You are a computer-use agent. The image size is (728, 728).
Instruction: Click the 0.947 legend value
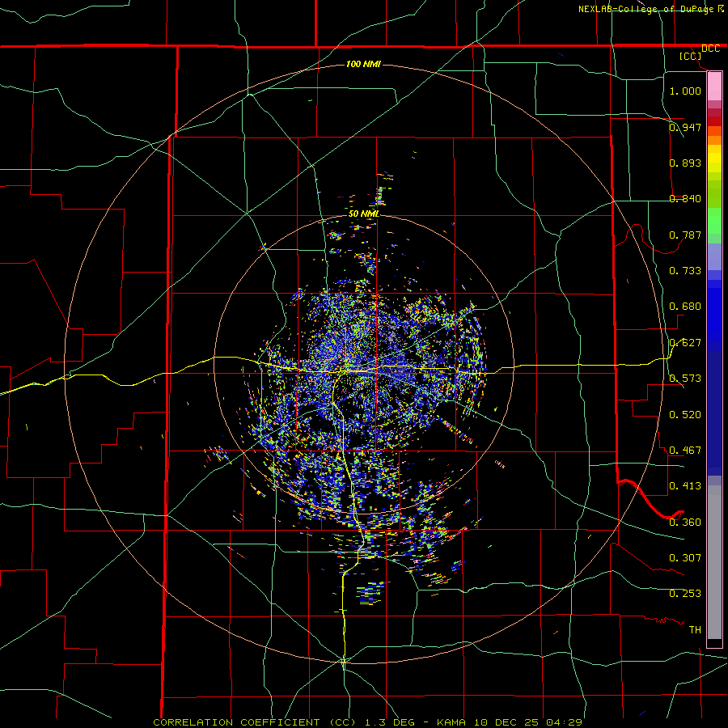pyautogui.click(x=685, y=127)
